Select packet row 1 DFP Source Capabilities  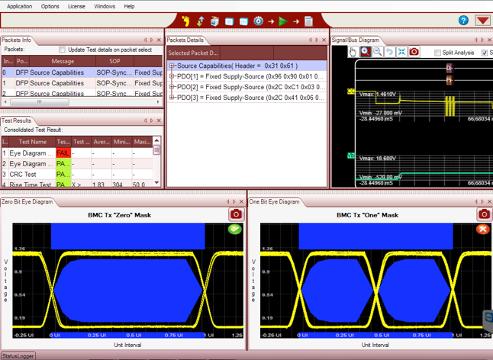[82, 83]
